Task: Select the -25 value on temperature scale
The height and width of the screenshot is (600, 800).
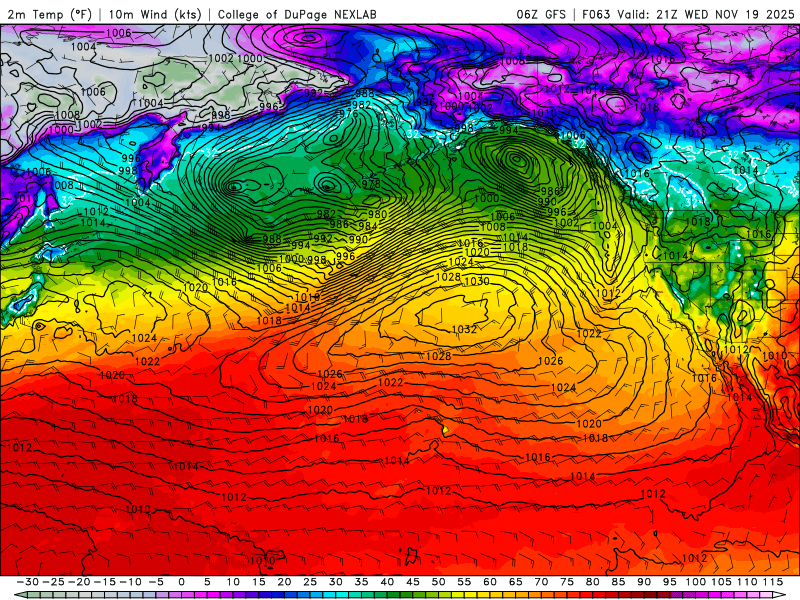Action: click(x=53, y=582)
